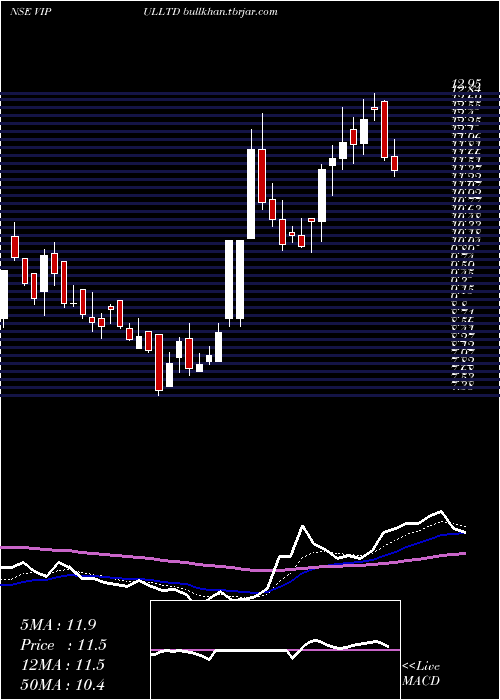
Task: Click the "50MA : 10.4" value
Action: (x=62, y=684)
